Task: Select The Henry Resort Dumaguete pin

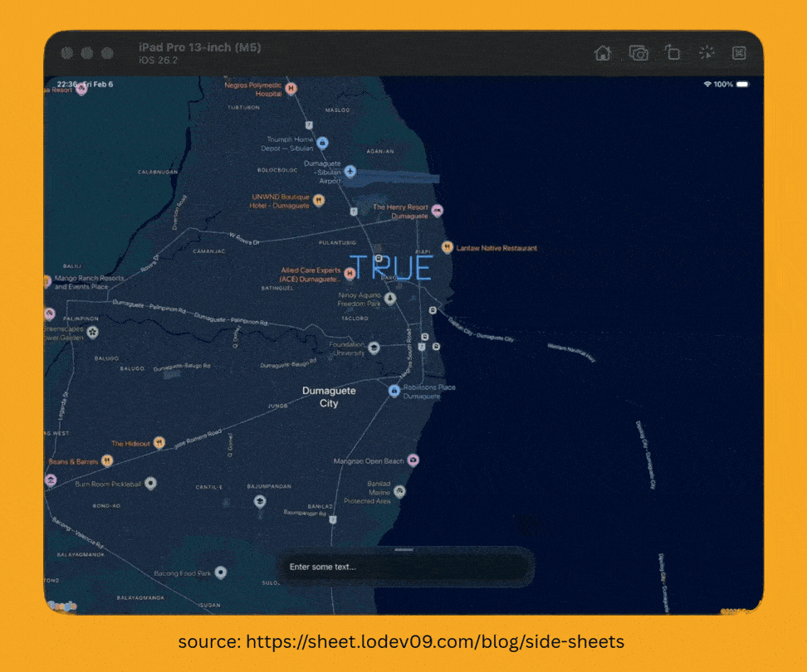Action: click(437, 211)
